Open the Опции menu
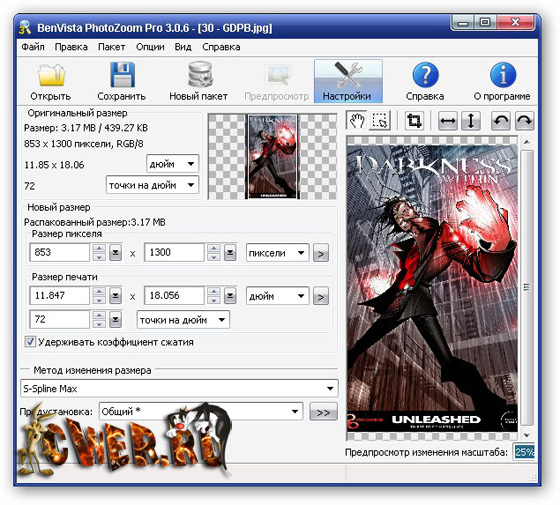560x505 pixels. (x=150, y=47)
